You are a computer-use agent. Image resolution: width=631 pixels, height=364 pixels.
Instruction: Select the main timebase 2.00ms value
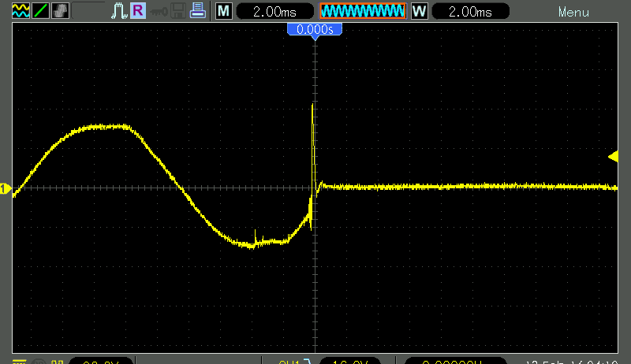coord(274,11)
